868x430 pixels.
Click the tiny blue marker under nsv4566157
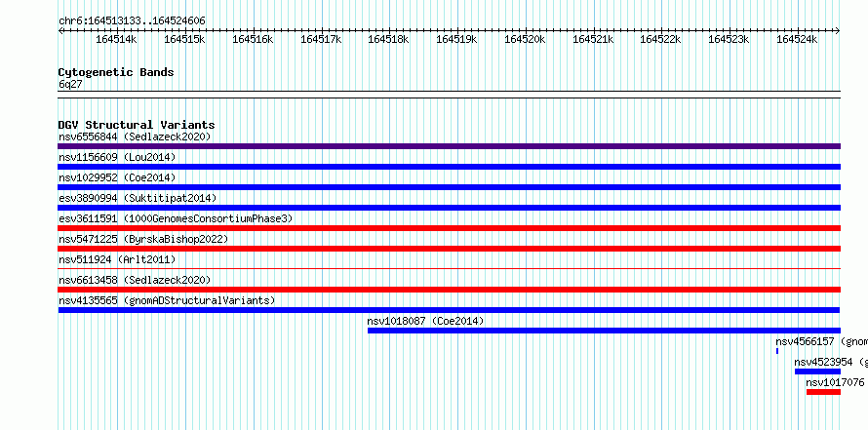click(x=777, y=351)
